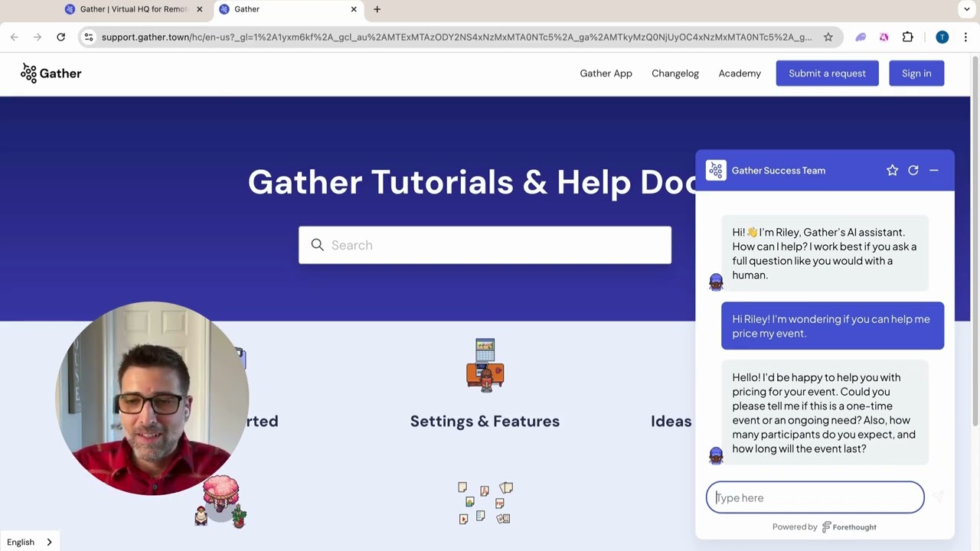This screenshot has height=551, width=980.
Task: Open the Settings & Features category icon
Action: [x=485, y=365]
